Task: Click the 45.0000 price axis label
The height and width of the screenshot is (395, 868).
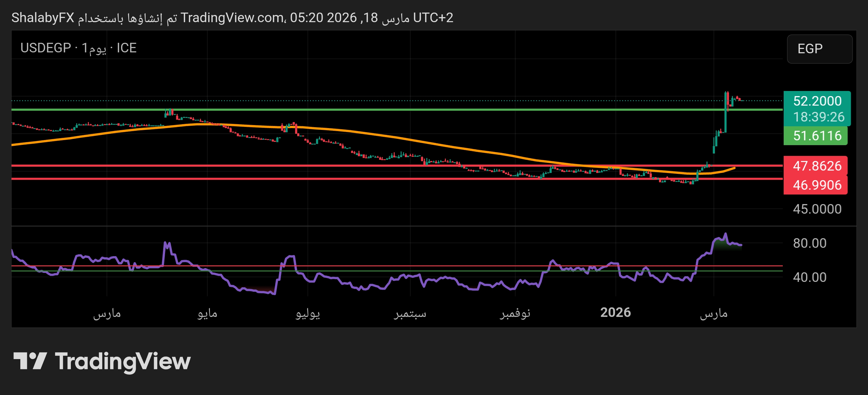Action: click(817, 209)
